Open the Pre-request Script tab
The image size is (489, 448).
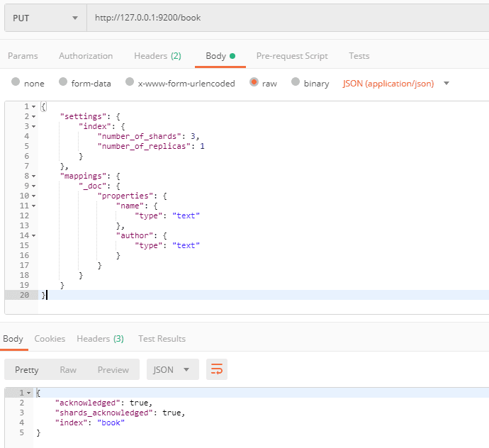[292, 56]
